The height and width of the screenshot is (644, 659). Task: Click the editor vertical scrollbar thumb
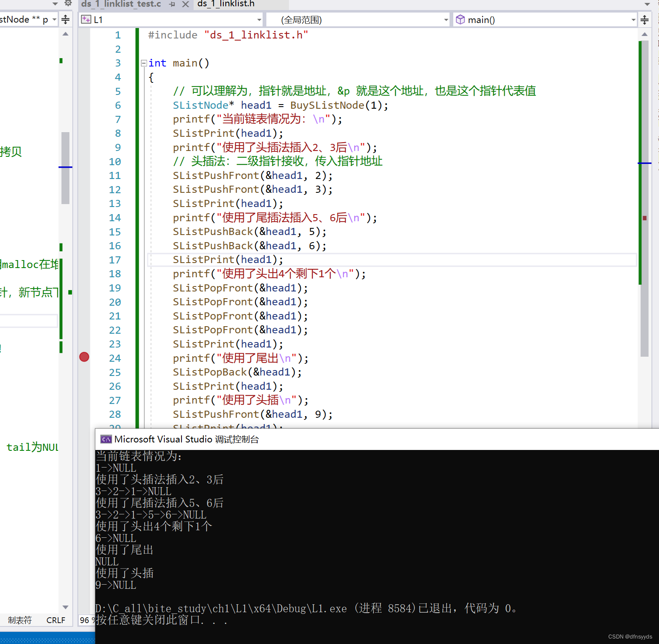click(645, 199)
